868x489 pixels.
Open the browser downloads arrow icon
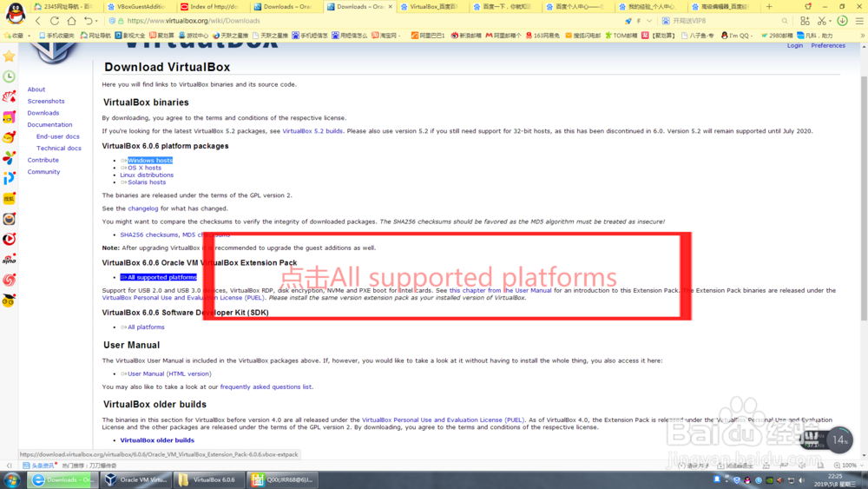pos(842,21)
